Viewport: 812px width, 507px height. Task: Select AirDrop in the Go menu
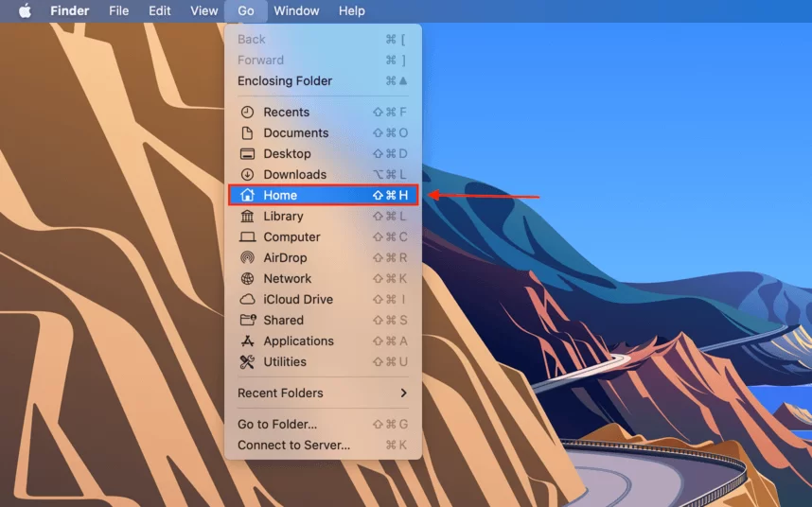323,257
